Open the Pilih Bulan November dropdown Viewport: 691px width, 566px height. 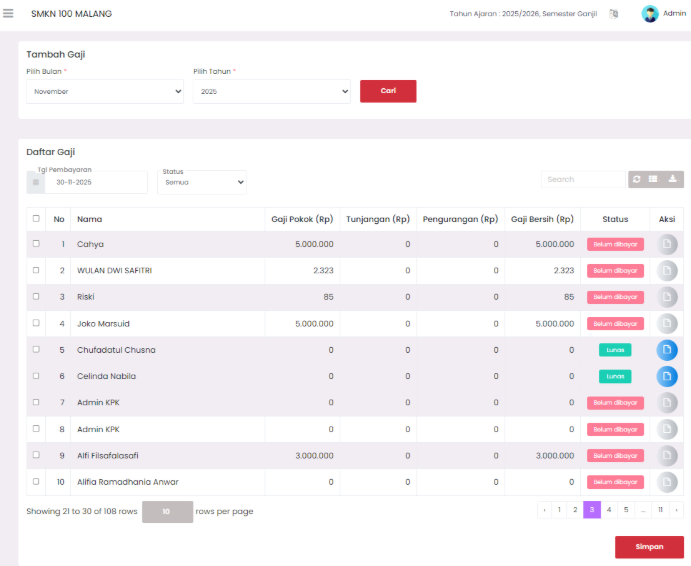click(104, 91)
